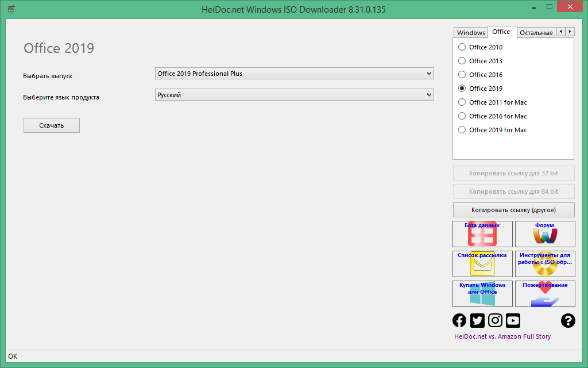
Task: Select Office 2011 for Mac option
Action: (492, 102)
